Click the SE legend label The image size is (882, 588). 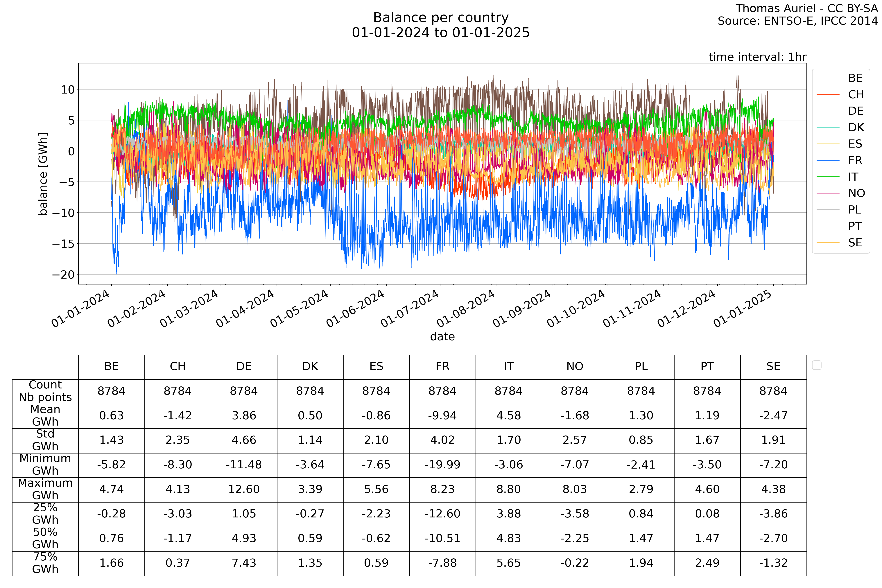click(x=855, y=243)
